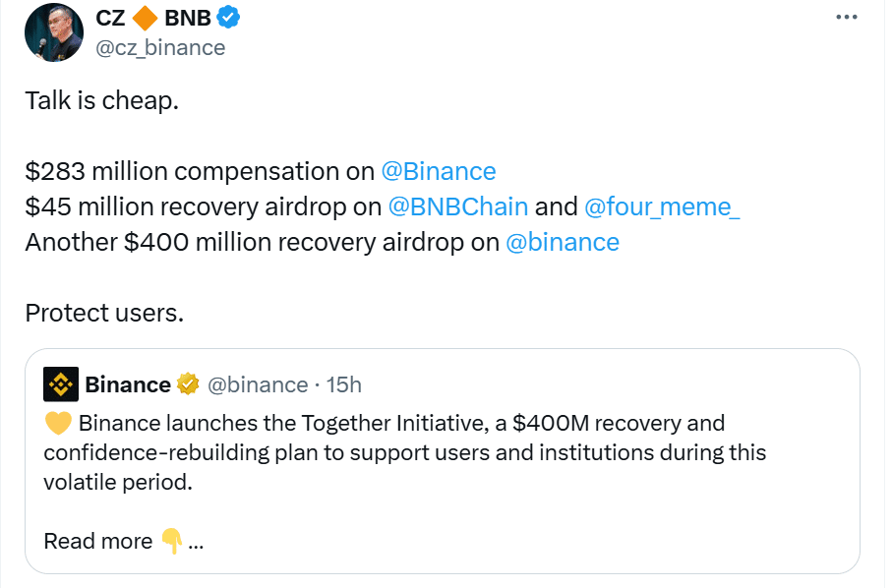Click the pointing-down hand emoji

(170, 541)
